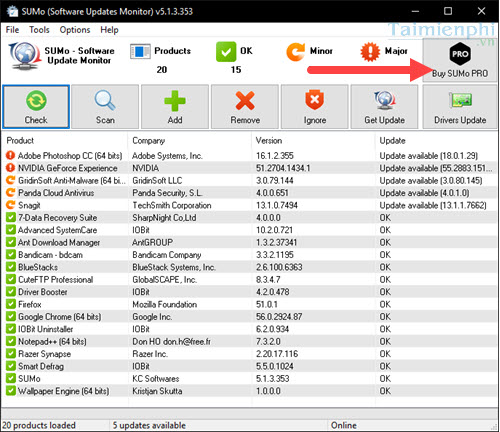Click the SUMo globe logo icon
This screenshot has width=500, height=432.
click(24, 56)
